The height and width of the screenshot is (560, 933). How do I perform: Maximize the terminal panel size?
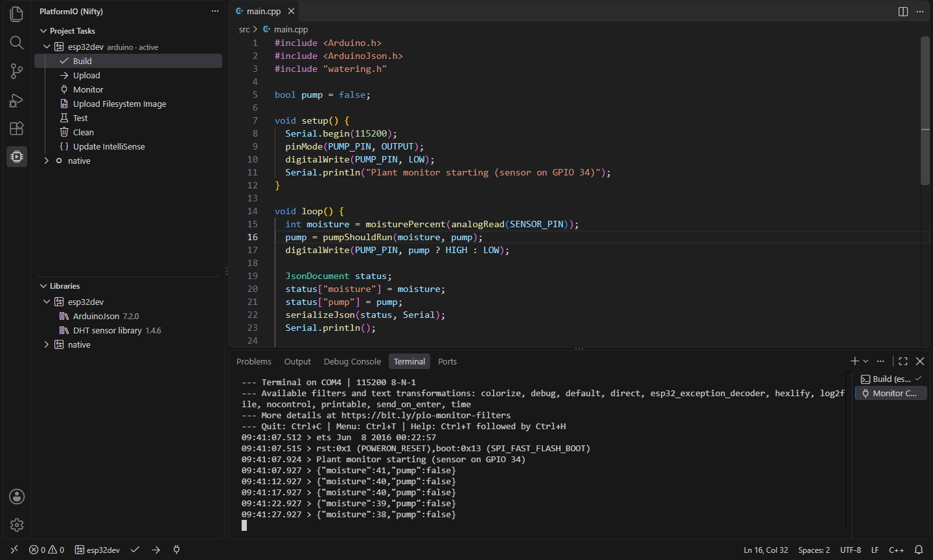pyautogui.click(x=903, y=361)
